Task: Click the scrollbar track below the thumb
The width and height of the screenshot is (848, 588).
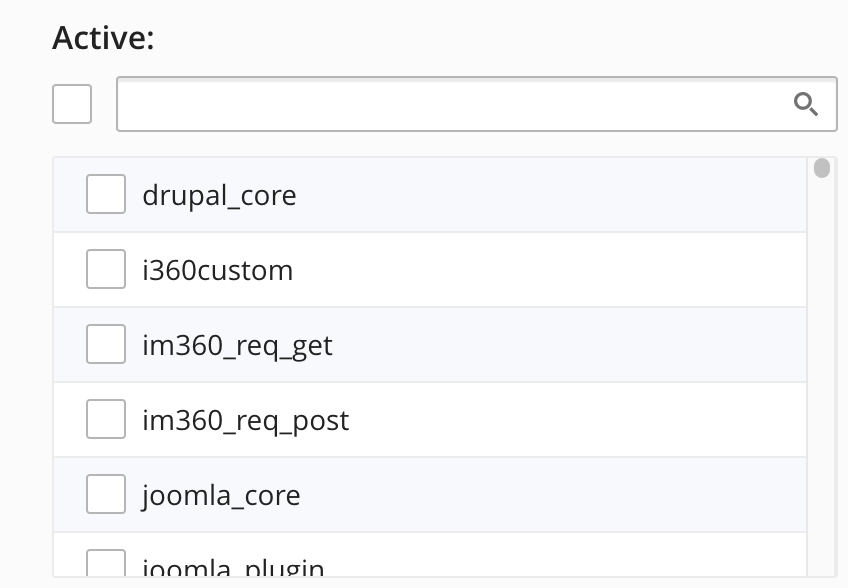Action: coord(822,379)
